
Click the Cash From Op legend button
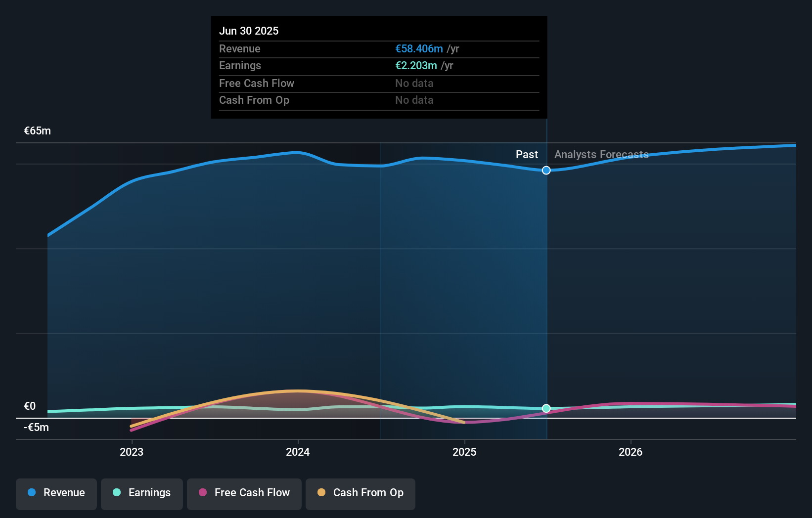click(361, 493)
